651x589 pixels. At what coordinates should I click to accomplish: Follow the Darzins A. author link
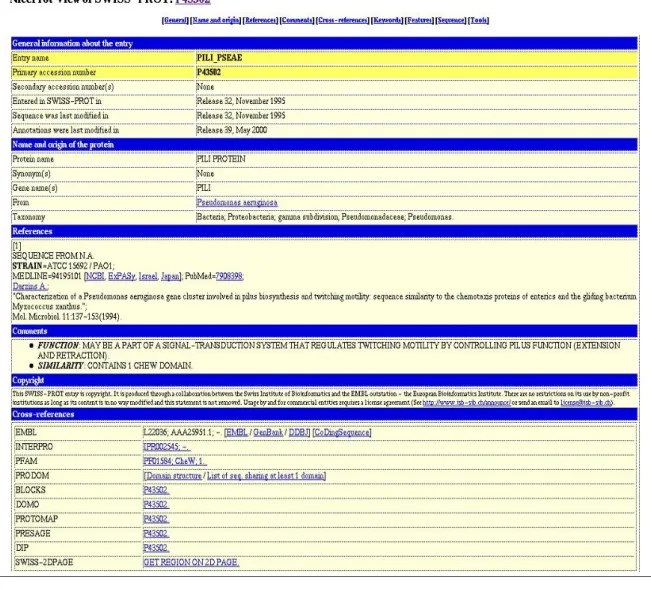point(29,286)
